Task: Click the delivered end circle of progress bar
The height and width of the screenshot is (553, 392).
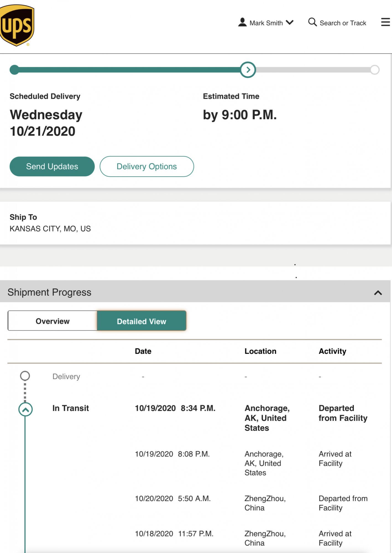Action: [x=375, y=70]
